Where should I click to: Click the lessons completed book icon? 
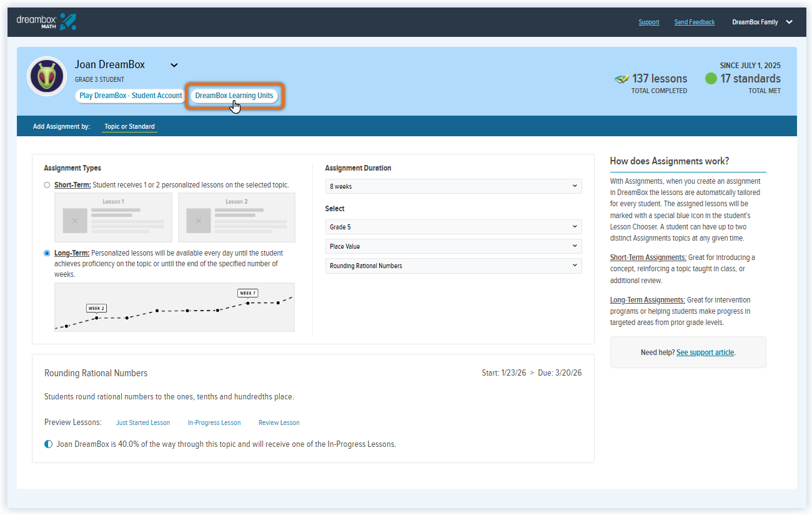(621, 79)
